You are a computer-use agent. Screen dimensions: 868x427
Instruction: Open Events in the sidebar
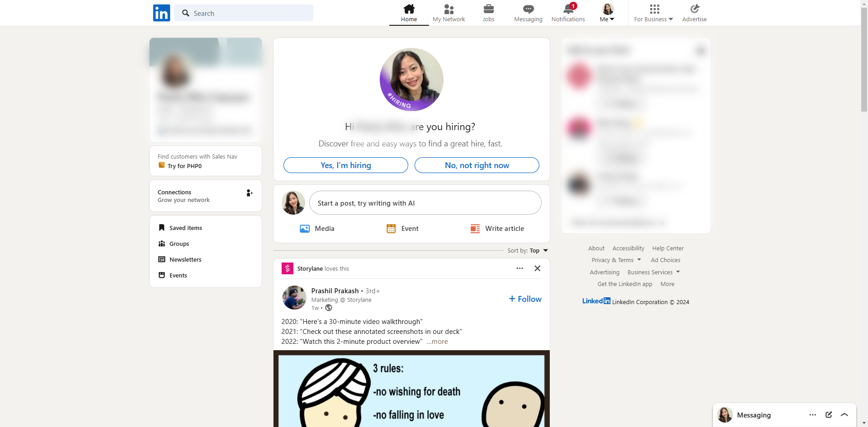pos(178,276)
